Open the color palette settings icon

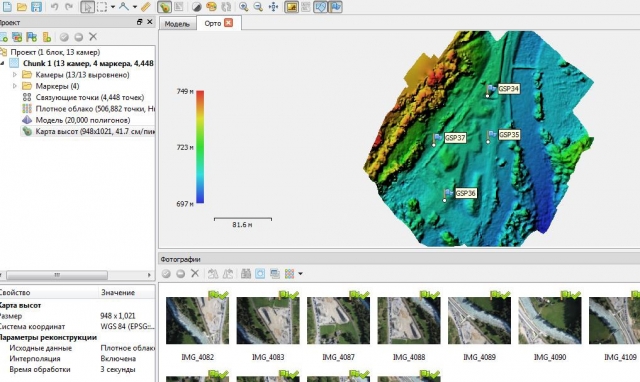coord(211,7)
